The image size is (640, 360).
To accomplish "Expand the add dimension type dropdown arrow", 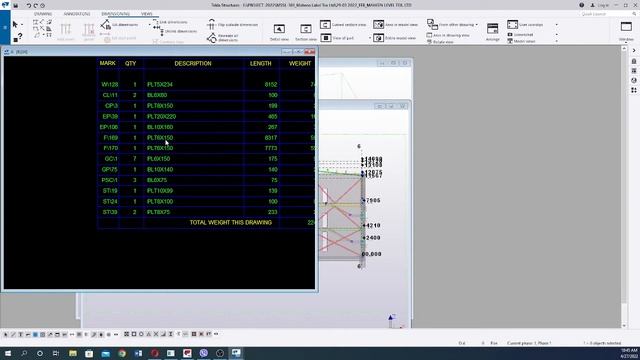I will coord(149,25).
